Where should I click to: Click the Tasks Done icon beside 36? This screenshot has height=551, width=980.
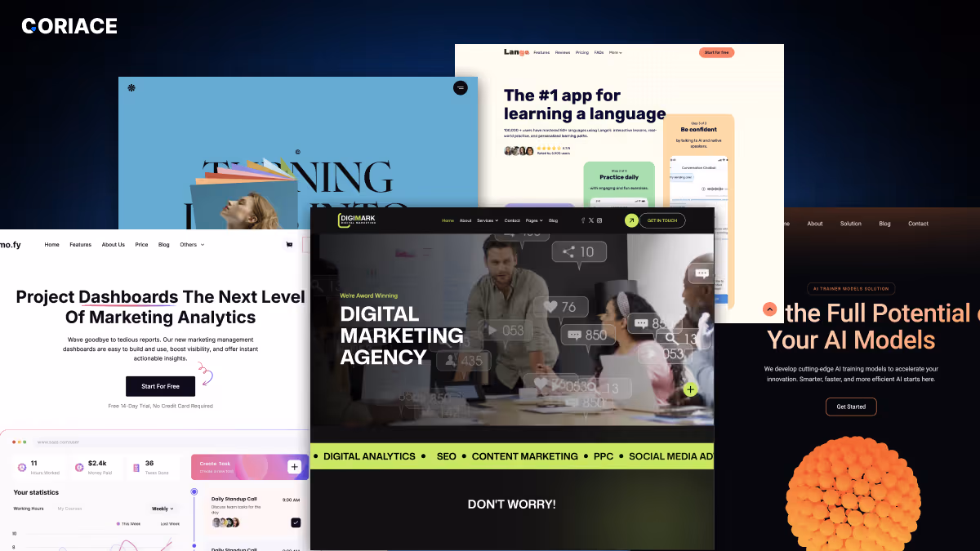[136, 468]
